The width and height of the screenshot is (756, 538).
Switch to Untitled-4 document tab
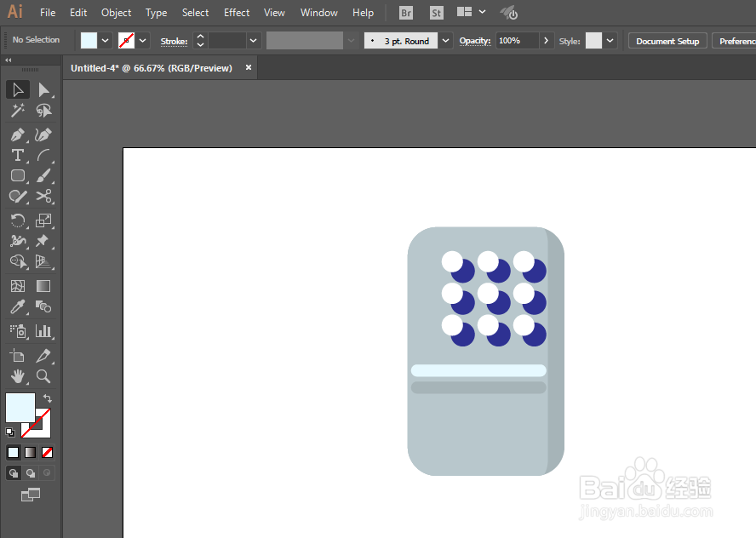[152, 68]
